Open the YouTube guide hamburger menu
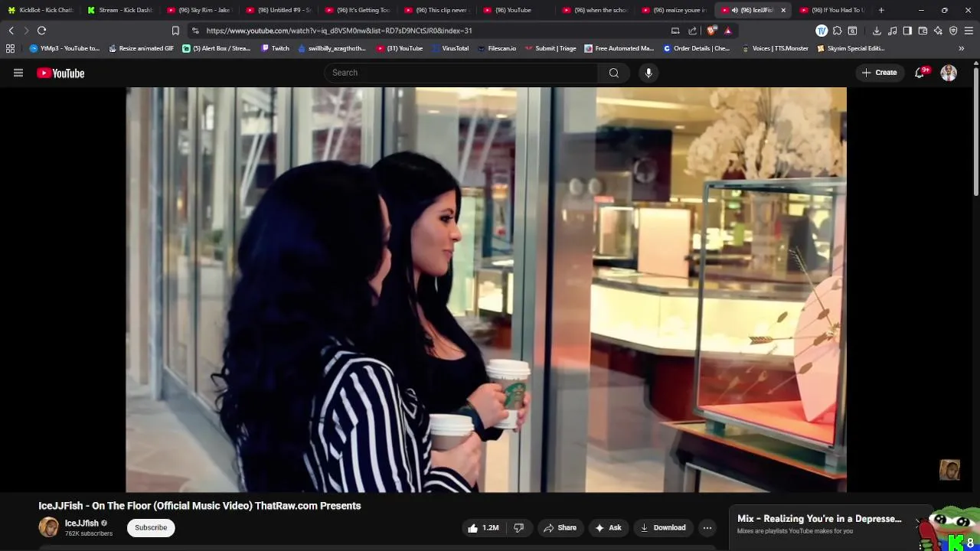The height and width of the screenshot is (551, 980). point(18,73)
